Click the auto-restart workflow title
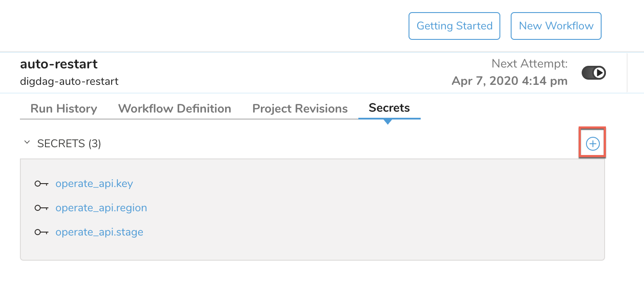The width and height of the screenshot is (644, 294). [59, 64]
